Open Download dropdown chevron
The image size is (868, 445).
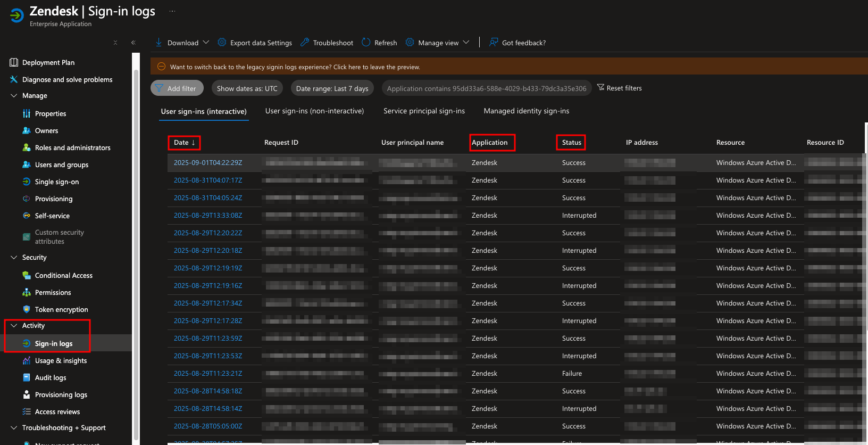pos(206,42)
